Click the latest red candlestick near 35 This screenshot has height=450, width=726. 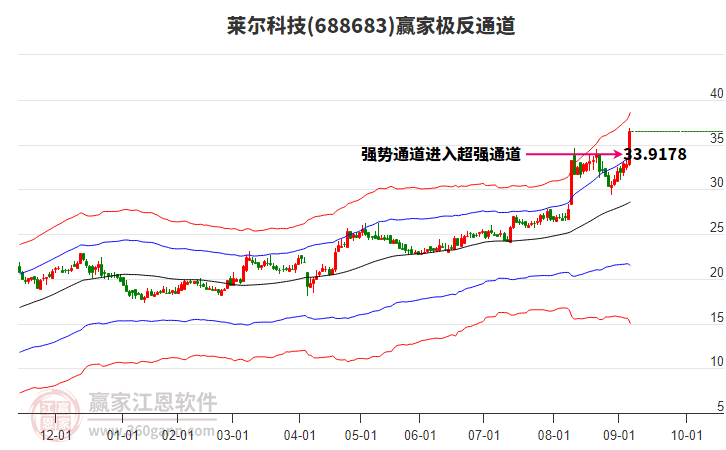[x=630, y=147]
